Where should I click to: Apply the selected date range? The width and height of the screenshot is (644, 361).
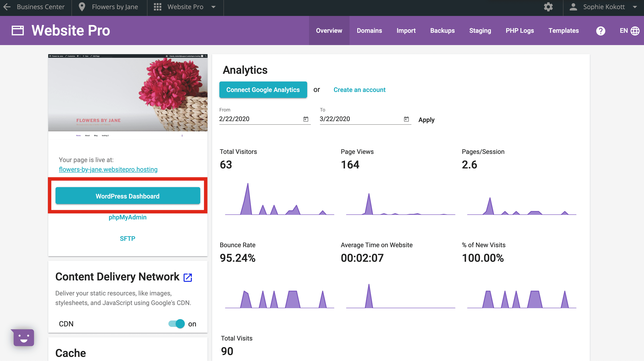pos(426,120)
